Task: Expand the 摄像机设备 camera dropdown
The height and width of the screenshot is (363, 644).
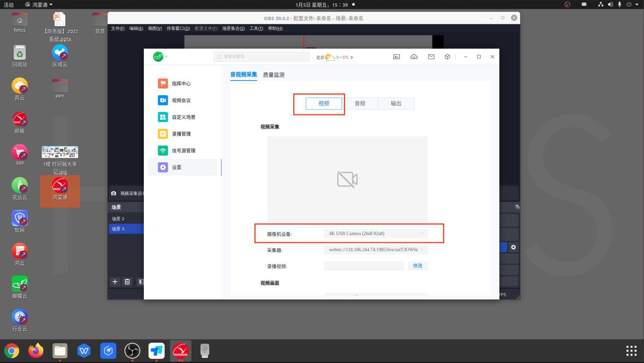Action: [376, 233]
